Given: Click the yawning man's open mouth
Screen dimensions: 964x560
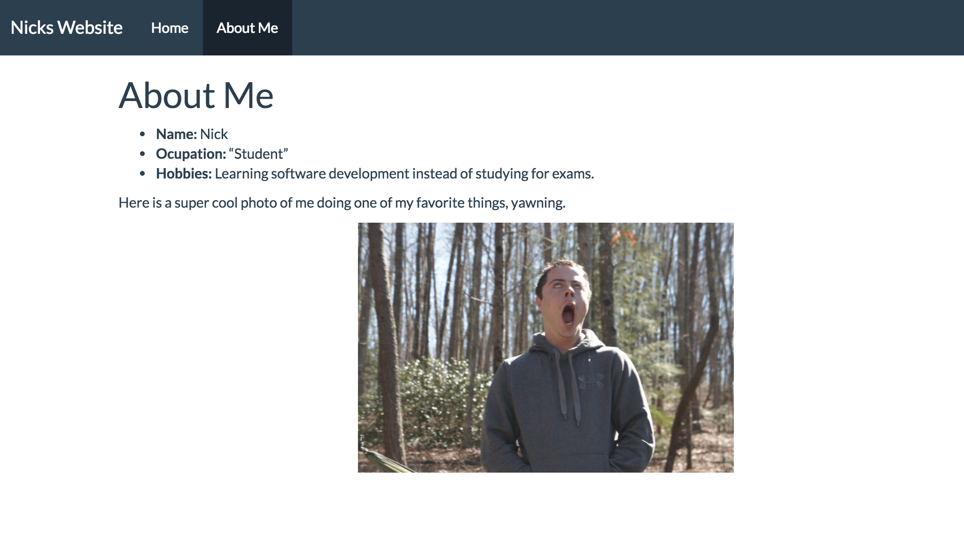Looking at the screenshot, I should [568, 315].
